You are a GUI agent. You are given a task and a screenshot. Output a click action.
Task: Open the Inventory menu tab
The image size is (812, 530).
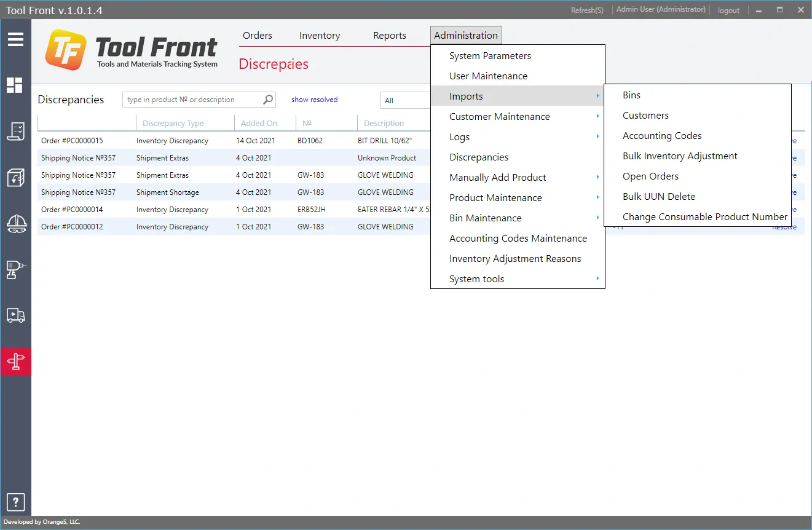tap(320, 36)
